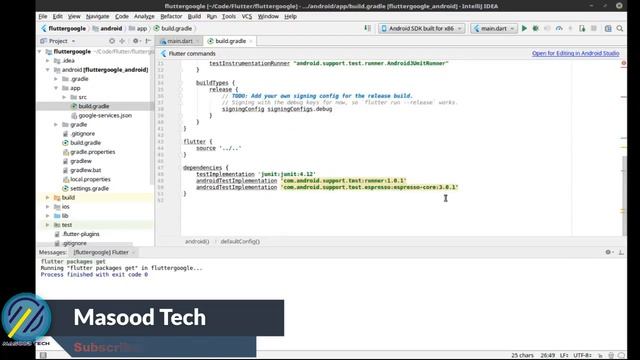Open Search Everywhere magnifier icon
The image size is (640, 360).
click(x=620, y=28)
